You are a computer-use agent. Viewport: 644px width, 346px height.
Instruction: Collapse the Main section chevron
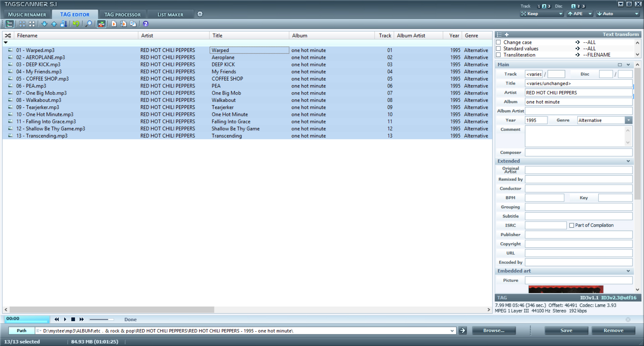coord(628,65)
